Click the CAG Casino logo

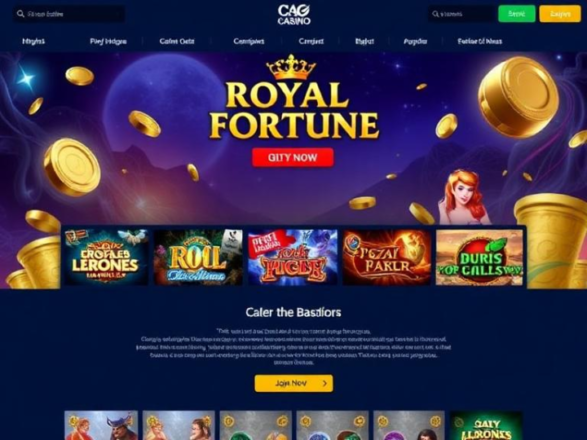click(294, 15)
